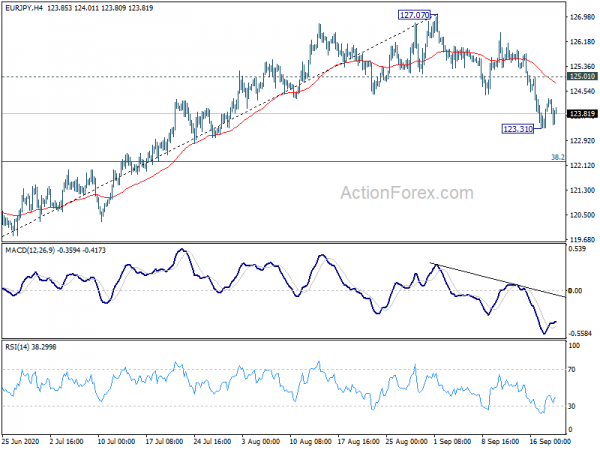Click the 8 Sep 16:00 time label
This screenshot has height=450, width=600.
(501, 442)
